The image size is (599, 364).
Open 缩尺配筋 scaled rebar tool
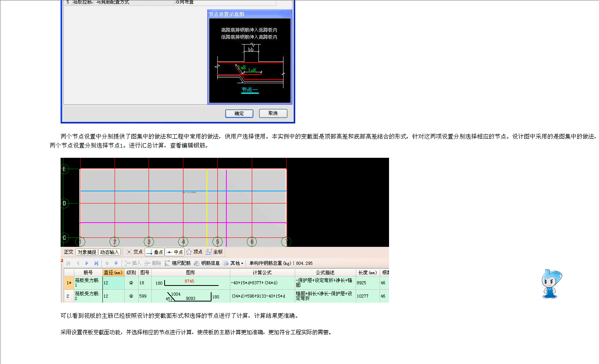click(178, 263)
